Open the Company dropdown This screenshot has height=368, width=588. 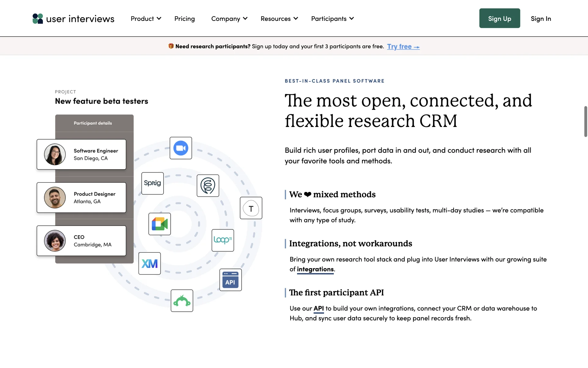[229, 19]
